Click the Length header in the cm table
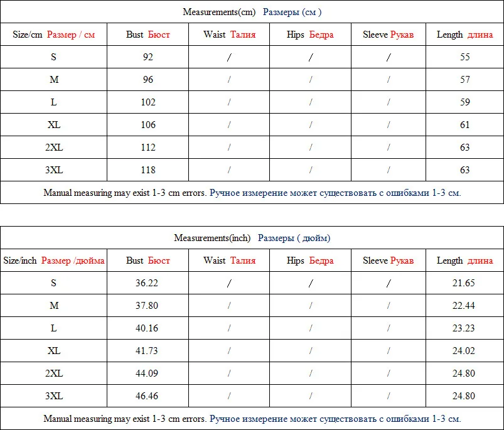The height and width of the screenshot is (430, 504). [465, 35]
